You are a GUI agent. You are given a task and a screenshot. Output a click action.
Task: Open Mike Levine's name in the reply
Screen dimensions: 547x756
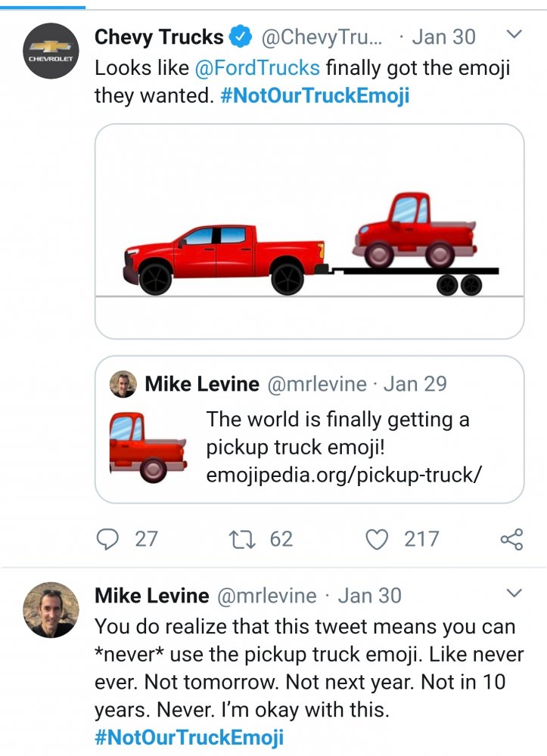click(x=151, y=596)
